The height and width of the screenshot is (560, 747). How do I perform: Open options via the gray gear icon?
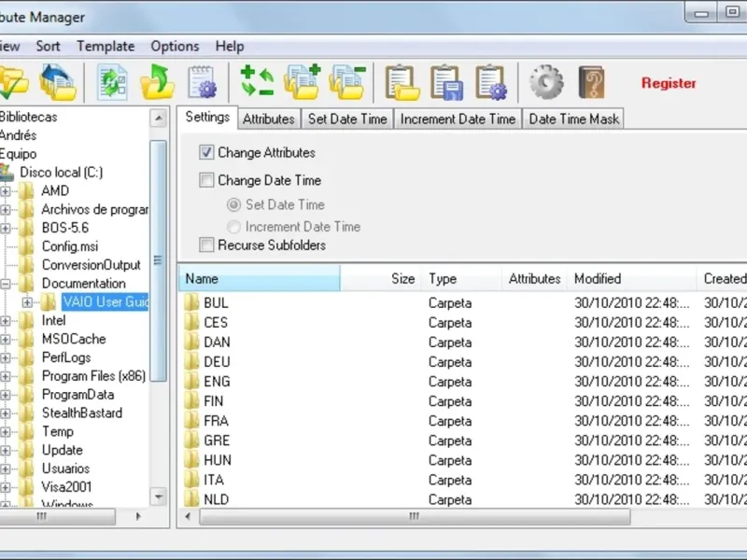click(x=546, y=82)
